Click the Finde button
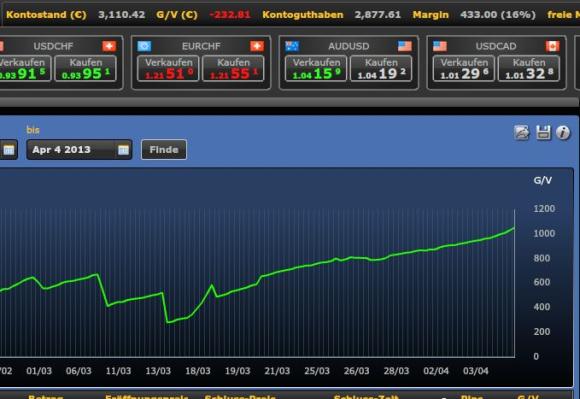This screenshot has width=580, height=399. tap(164, 149)
